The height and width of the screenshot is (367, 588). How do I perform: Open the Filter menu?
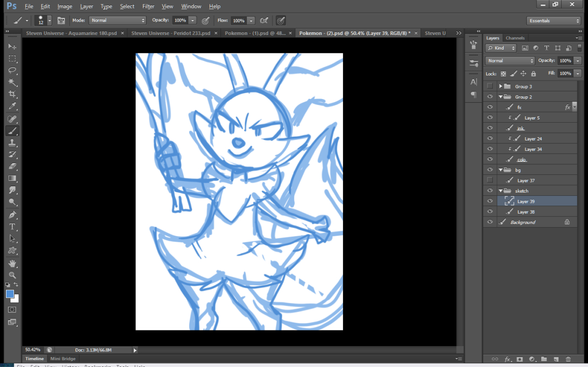click(x=148, y=6)
